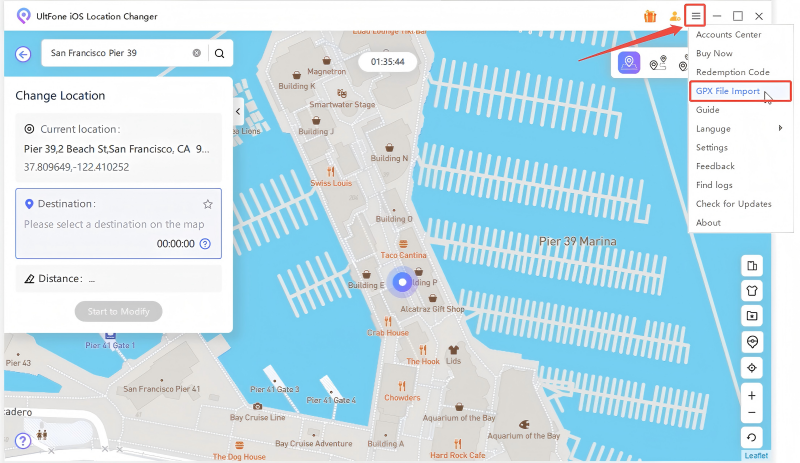Image resolution: width=800 pixels, height=463 pixels.
Task: Click the Start to Modify button
Action: tap(118, 311)
